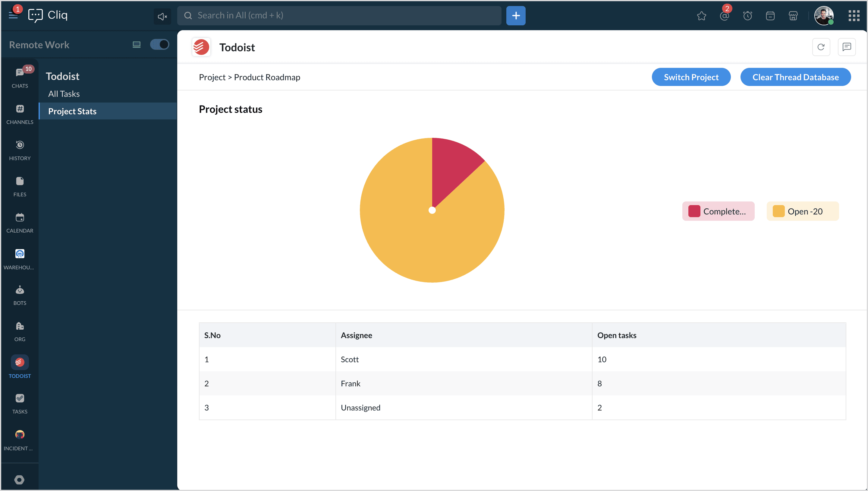Open mentions with the @ icon

click(x=724, y=16)
